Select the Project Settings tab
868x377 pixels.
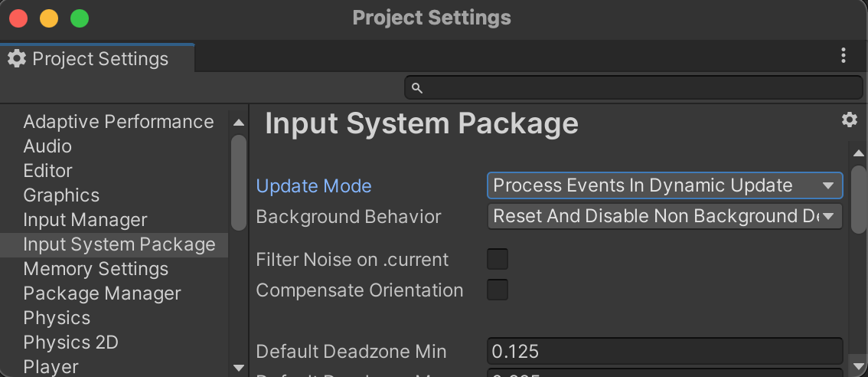click(98, 58)
